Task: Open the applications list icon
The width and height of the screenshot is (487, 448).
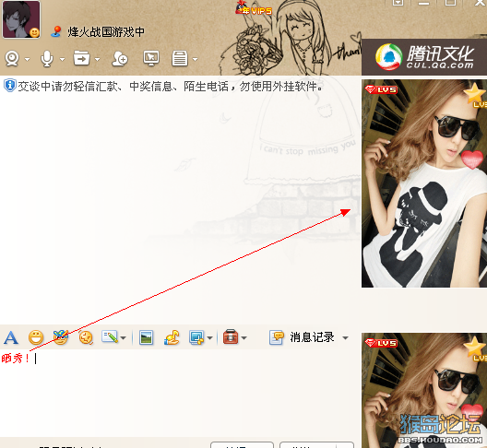Action: 180,58
